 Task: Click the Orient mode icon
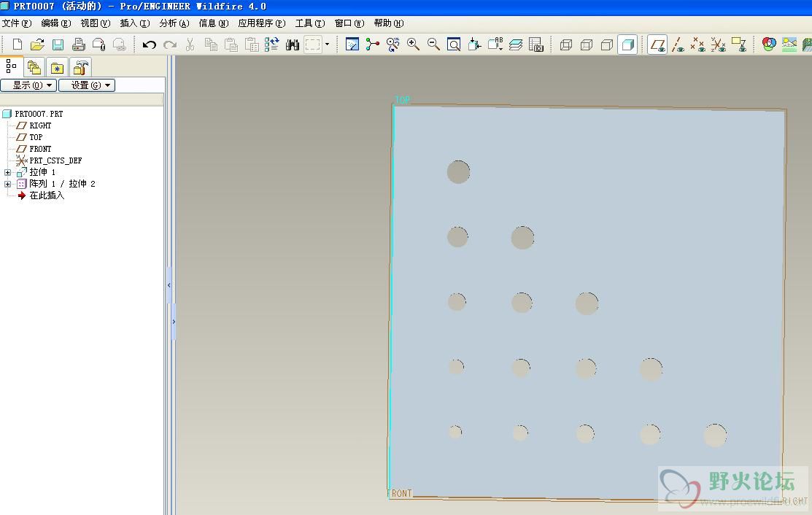pos(393,44)
